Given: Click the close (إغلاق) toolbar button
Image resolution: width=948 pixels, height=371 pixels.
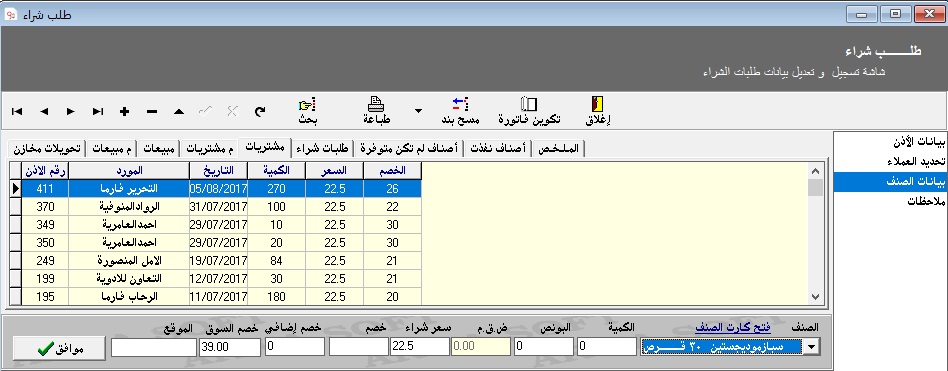Looking at the screenshot, I should (x=598, y=111).
